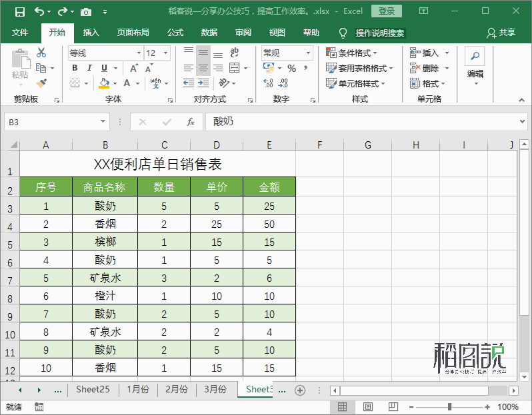Click the camera screenshot icon in quick access
532x415 pixels.
[85, 13]
